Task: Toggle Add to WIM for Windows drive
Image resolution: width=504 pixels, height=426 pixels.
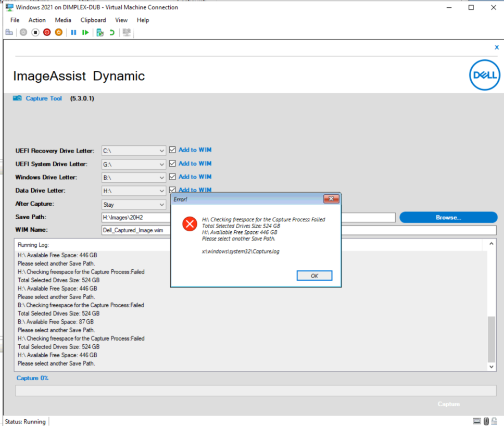Action: (x=173, y=177)
